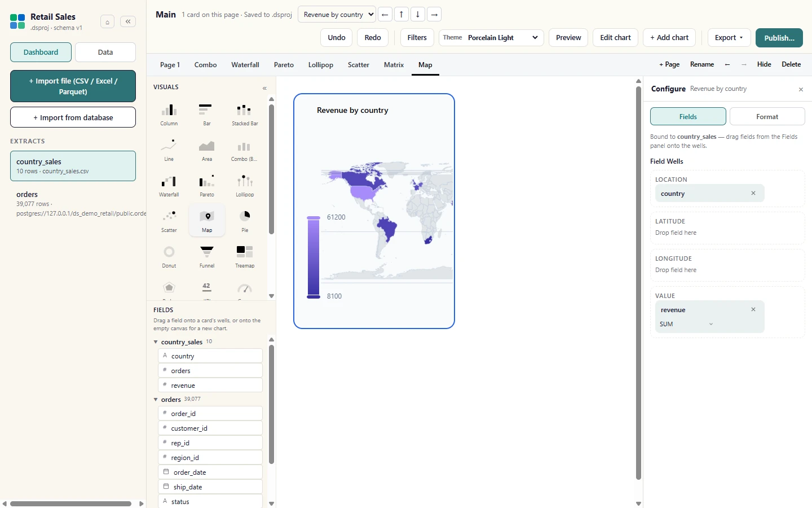
Task: Remove country from the Location well
Action: (x=753, y=193)
